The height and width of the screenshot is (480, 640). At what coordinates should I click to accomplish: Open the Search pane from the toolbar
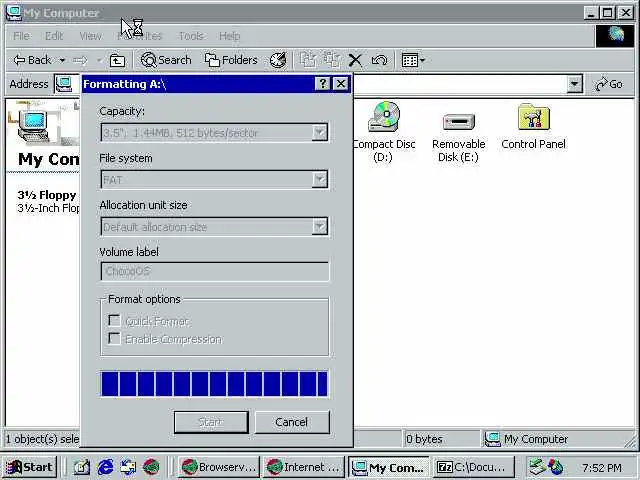(x=166, y=60)
